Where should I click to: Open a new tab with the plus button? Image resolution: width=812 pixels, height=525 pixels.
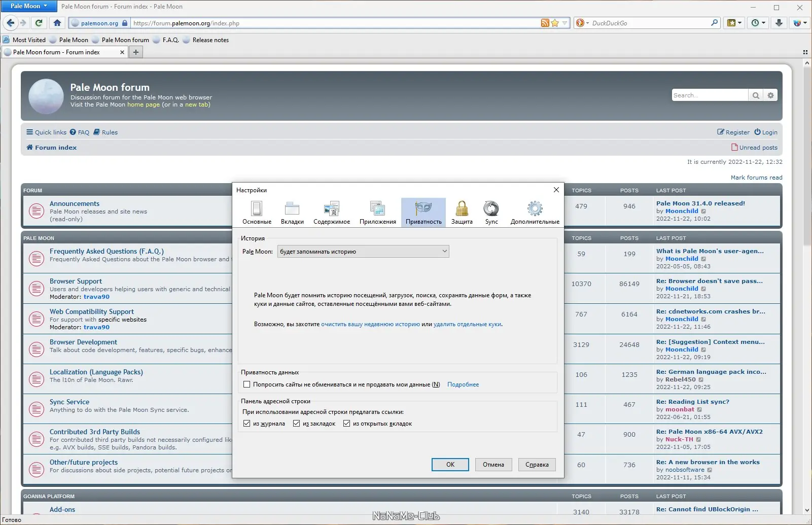click(x=135, y=52)
